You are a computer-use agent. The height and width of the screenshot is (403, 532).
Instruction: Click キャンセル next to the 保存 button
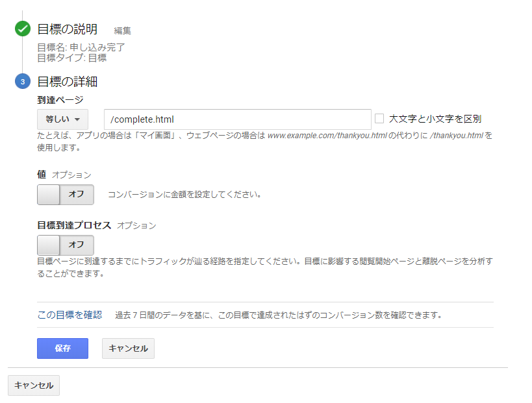(128, 348)
